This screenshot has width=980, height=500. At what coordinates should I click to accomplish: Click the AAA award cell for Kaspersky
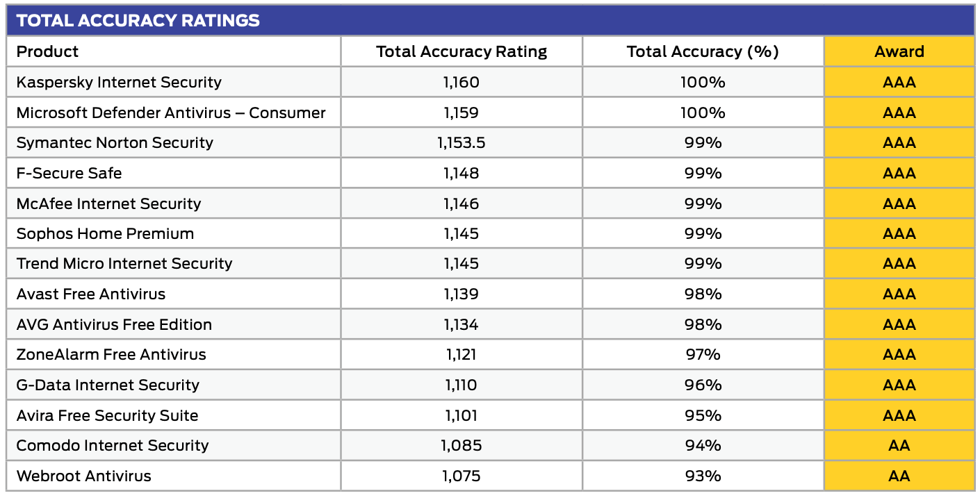pyautogui.click(x=899, y=82)
